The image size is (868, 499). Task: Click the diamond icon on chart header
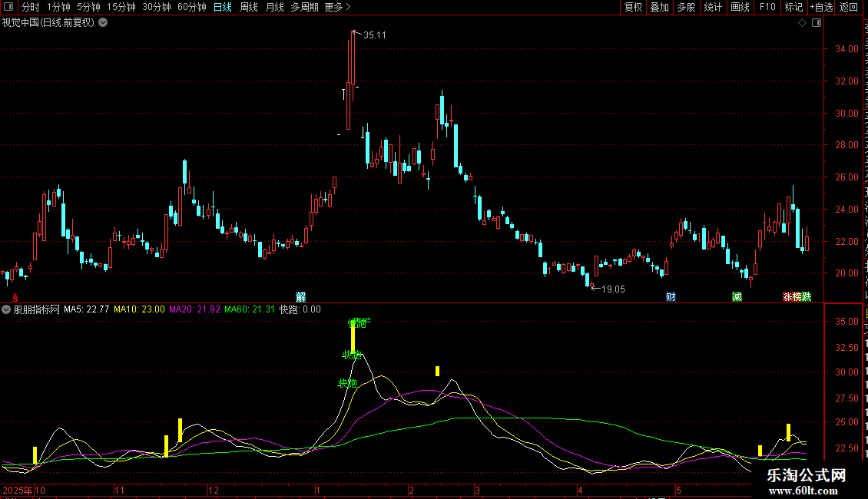802,23
